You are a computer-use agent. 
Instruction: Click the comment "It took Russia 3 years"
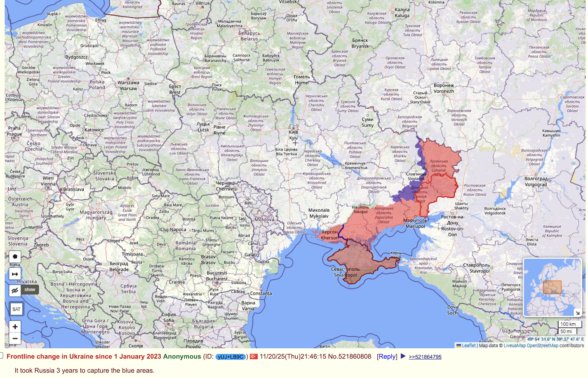coord(85,371)
